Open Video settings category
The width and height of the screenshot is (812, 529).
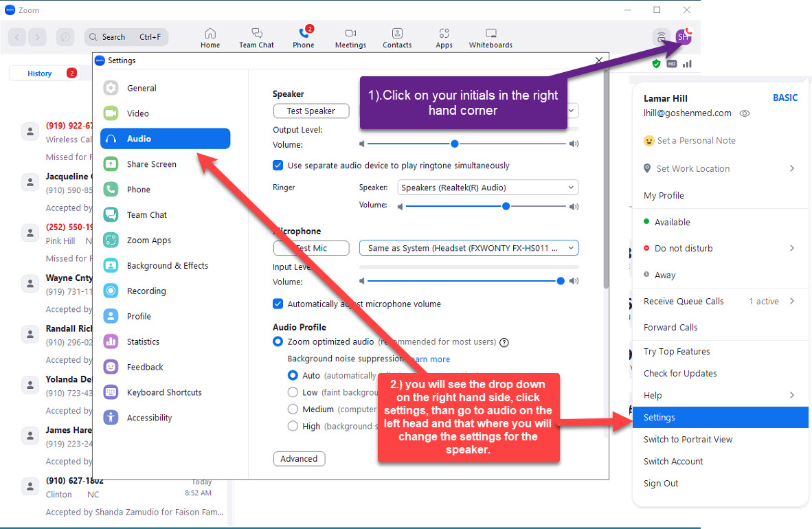pos(165,113)
